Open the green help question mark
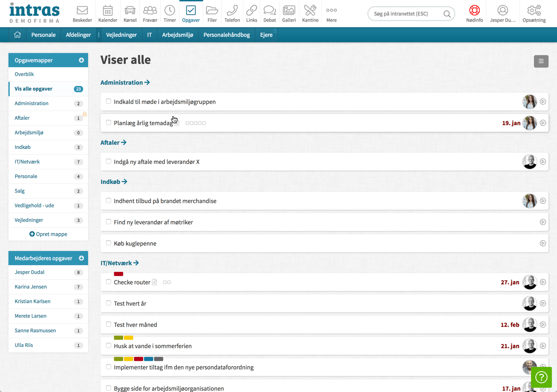Image resolution: width=557 pixels, height=392 pixels. [541, 377]
